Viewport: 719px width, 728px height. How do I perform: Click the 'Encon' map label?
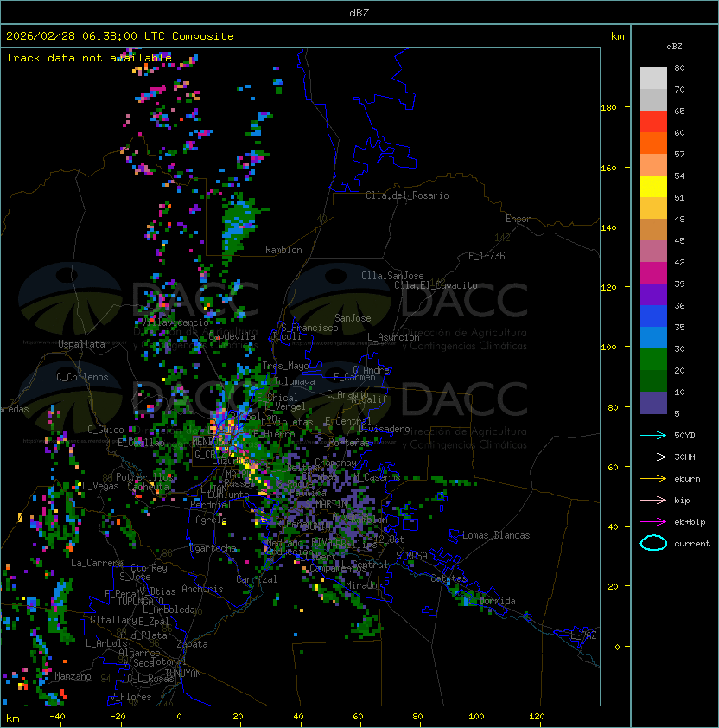(519, 219)
